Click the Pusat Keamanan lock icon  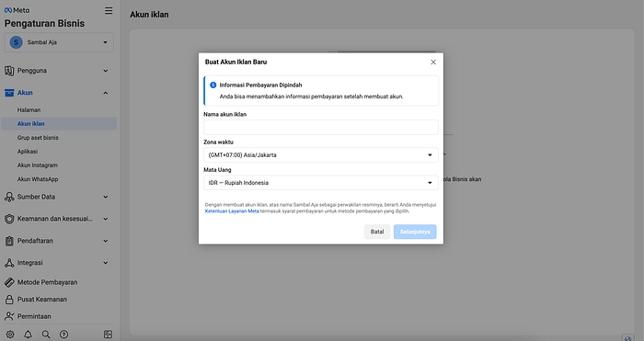[x=9, y=299]
